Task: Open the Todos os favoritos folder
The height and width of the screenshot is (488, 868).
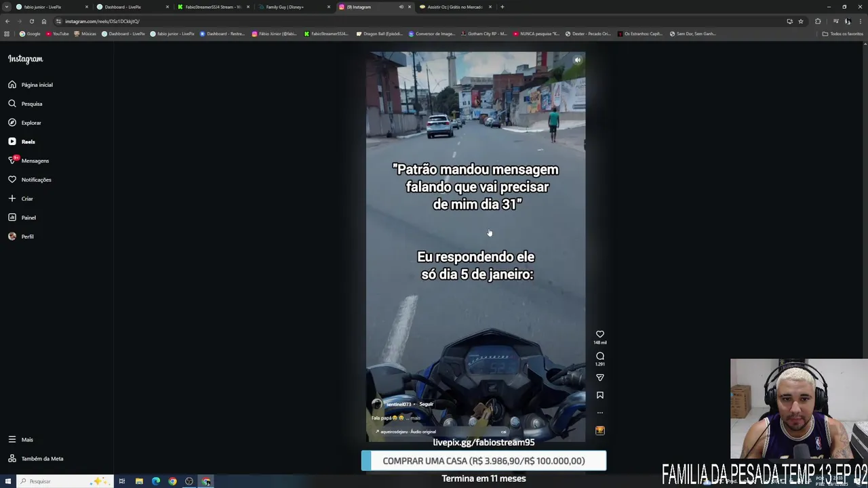Action: (x=843, y=34)
